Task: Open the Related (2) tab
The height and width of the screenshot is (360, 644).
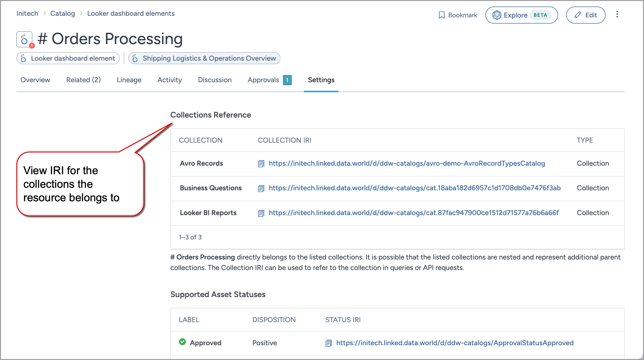Action: tap(83, 80)
